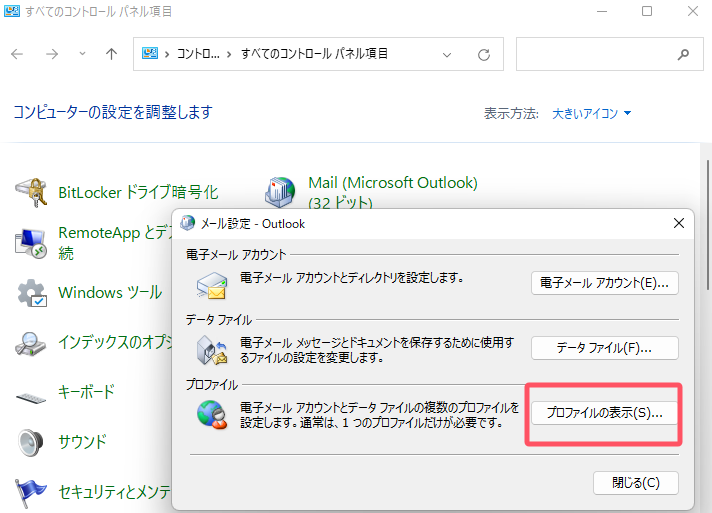Image resolution: width=712 pixels, height=513 pixels.
Task: Open recent locations chevron next to forward arrow
Action: point(82,54)
